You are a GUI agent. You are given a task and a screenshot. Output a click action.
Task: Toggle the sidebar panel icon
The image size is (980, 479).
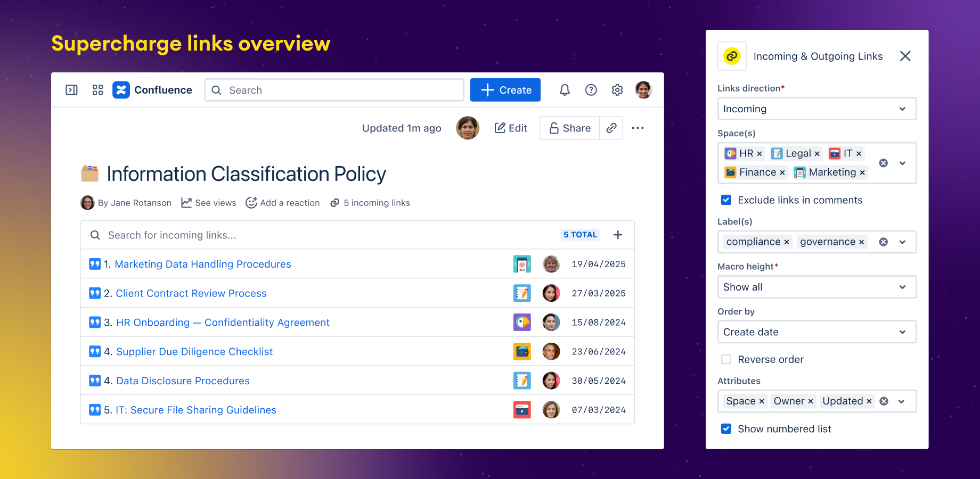pyautogui.click(x=71, y=90)
